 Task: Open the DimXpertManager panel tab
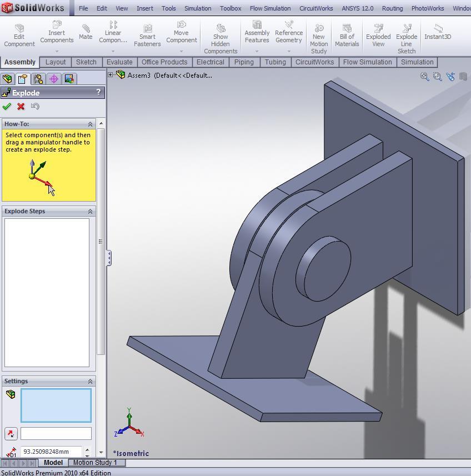54,79
